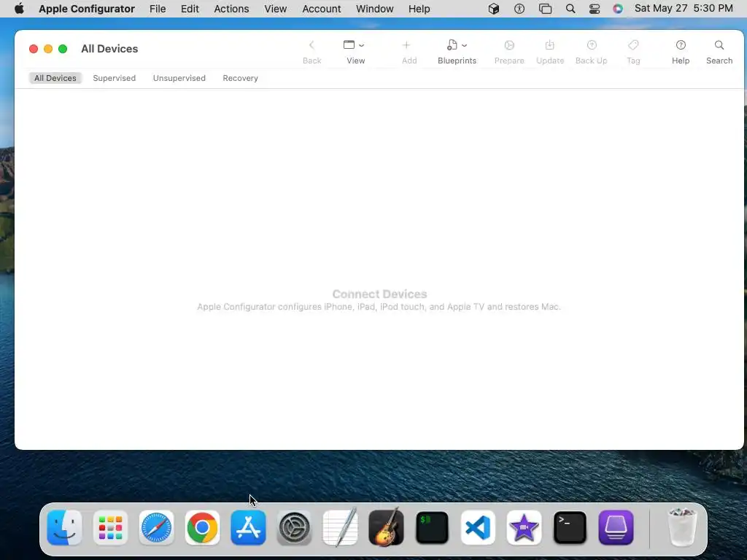Open the File menu
Image resolution: width=747 pixels, height=560 pixels.
(158, 9)
